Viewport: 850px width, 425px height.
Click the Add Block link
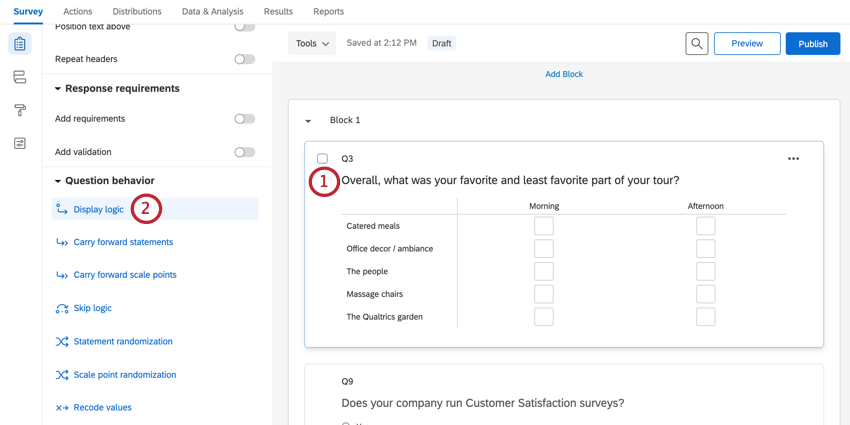point(564,74)
